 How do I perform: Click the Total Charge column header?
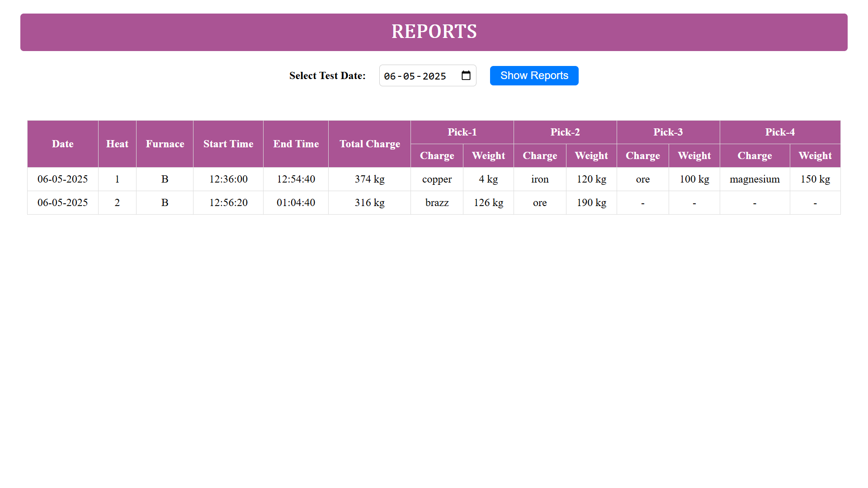click(x=369, y=144)
